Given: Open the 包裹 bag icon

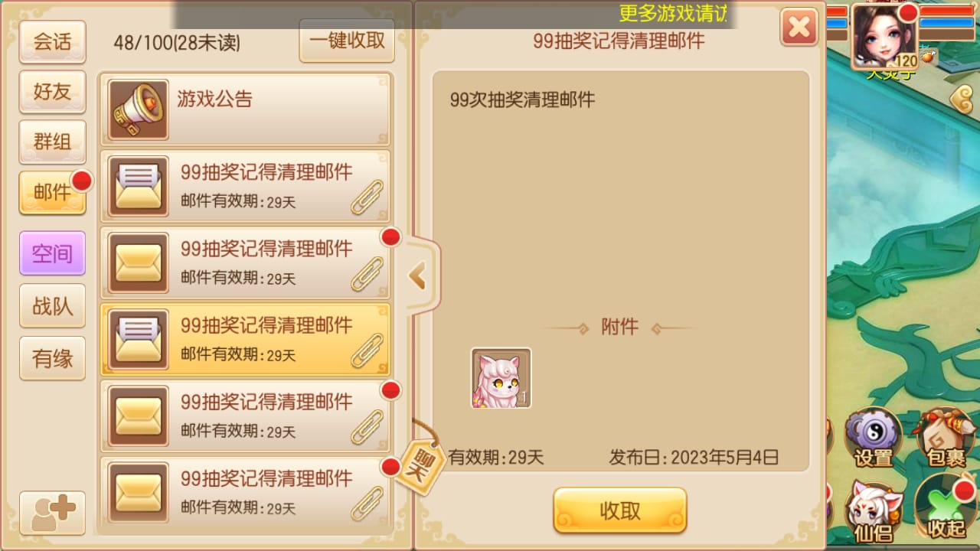Looking at the screenshot, I should (x=946, y=438).
